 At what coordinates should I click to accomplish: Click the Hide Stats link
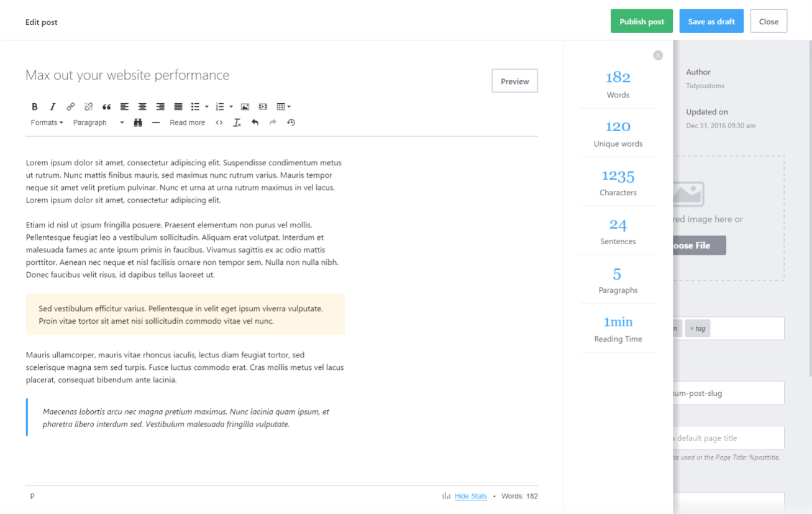point(470,496)
